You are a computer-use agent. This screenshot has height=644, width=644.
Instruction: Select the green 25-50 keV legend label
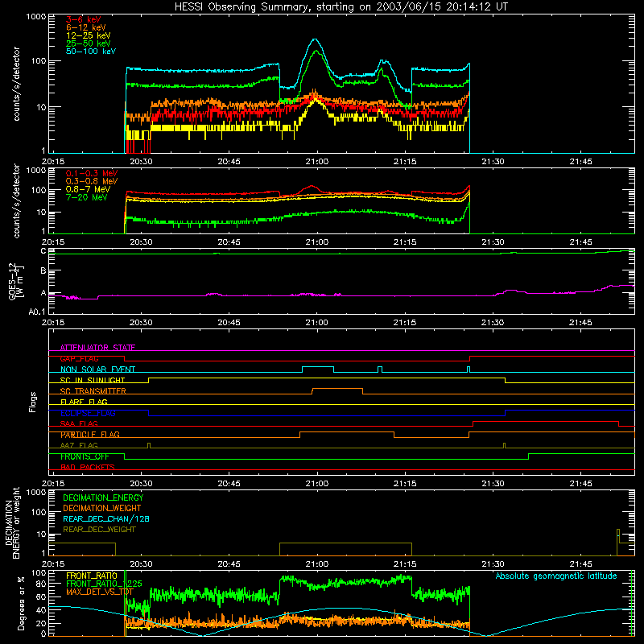tap(88, 43)
